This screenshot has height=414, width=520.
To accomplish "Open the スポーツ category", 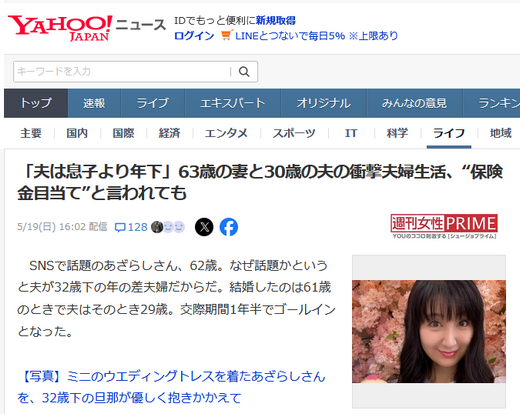I will 294,133.
